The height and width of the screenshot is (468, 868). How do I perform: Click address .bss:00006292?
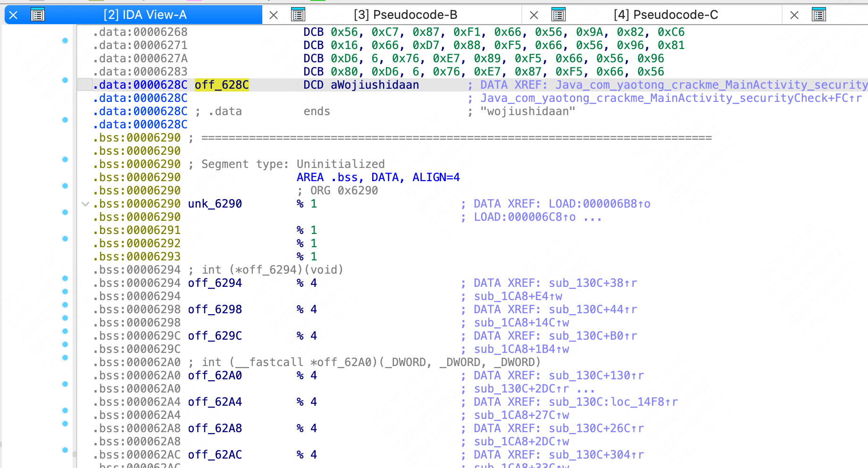click(137, 243)
